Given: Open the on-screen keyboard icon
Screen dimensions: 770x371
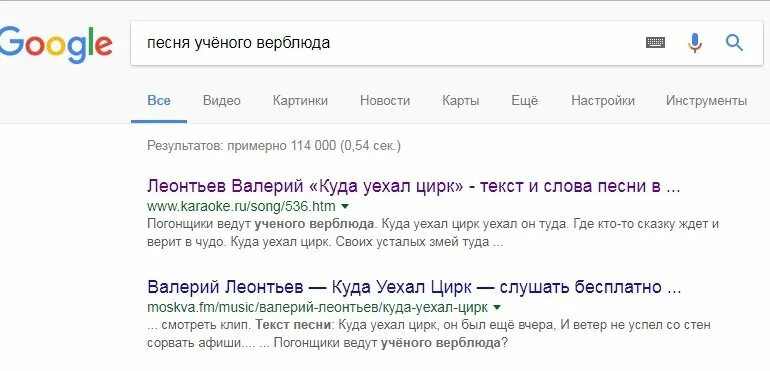Looking at the screenshot, I should tap(655, 43).
